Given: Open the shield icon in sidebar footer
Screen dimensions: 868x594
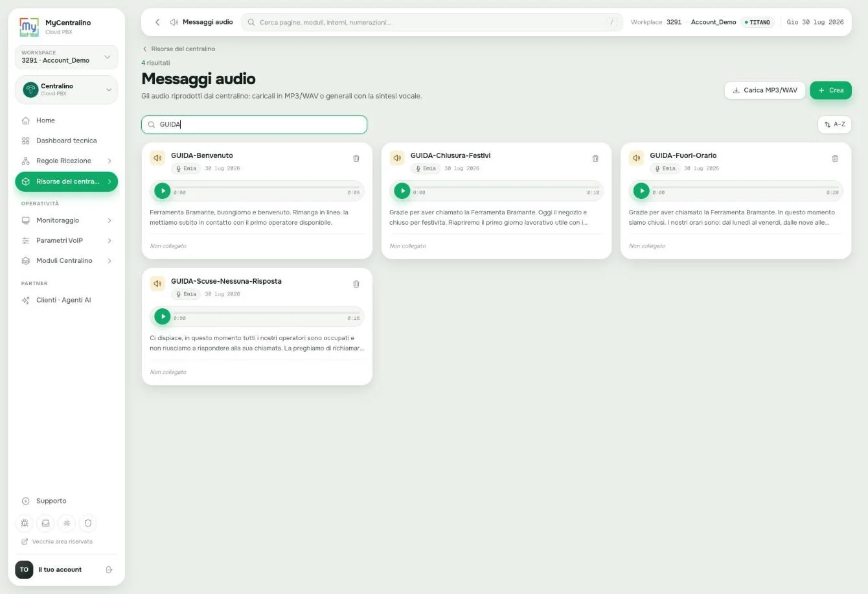Looking at the screenshot, I should click(x=88, y=523).
